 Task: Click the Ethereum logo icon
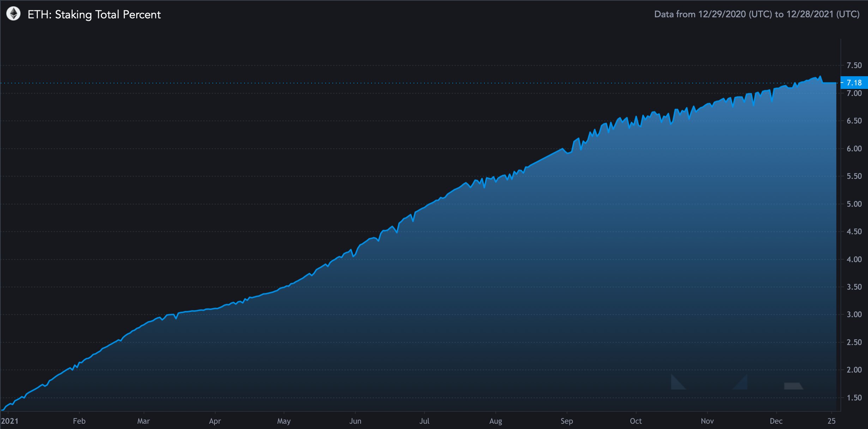coord(13,14)
